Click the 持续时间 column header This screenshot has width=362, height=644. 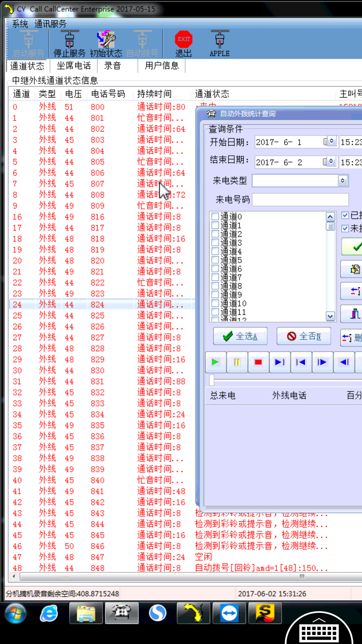pos(154,94)
